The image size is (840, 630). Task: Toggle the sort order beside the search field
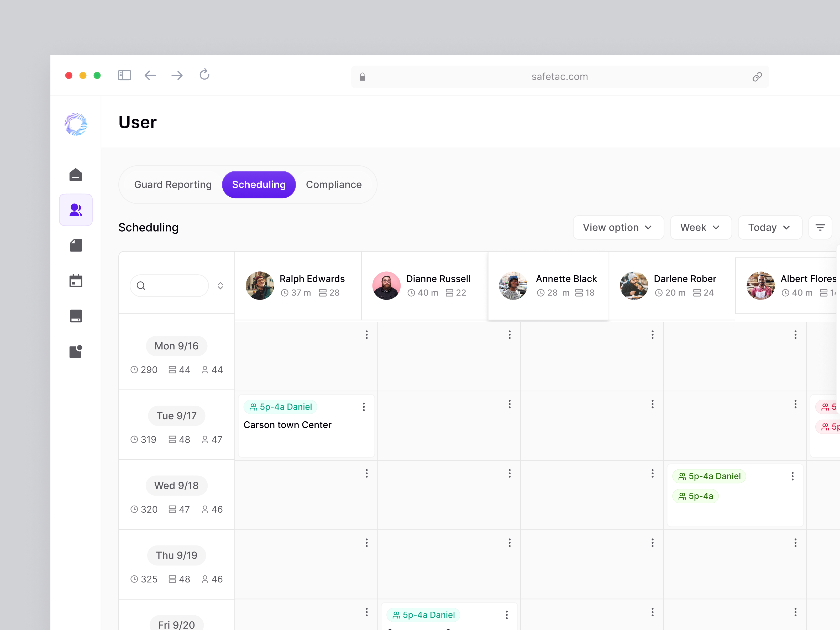220,286
